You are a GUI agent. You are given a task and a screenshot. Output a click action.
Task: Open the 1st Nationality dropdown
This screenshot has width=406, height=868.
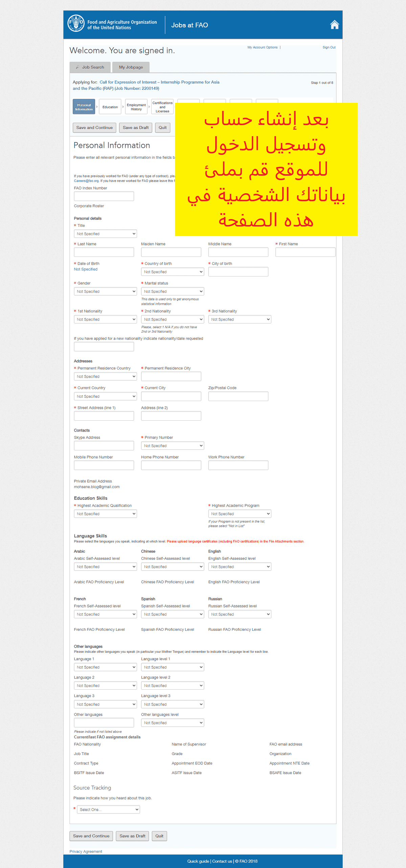pyautogui.click(x=105, y=319)
